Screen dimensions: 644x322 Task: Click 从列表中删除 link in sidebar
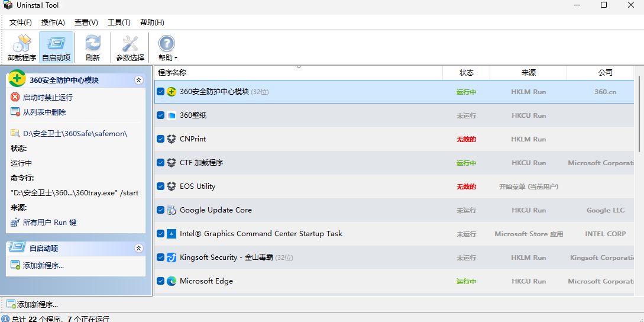pos(44,112)
